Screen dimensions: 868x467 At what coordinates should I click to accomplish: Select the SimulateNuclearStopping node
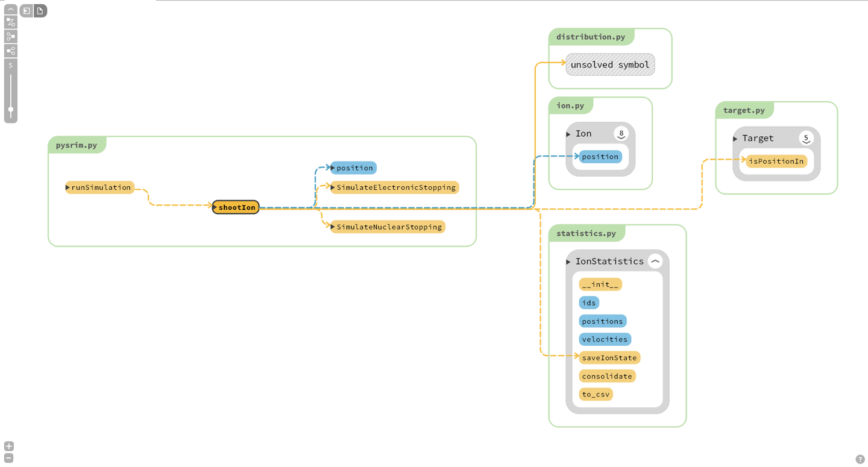(388, 227)
